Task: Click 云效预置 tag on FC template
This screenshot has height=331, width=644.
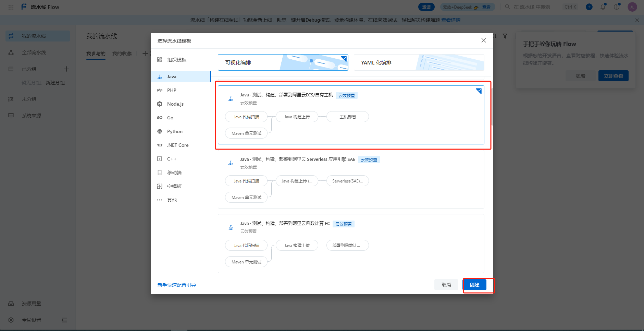Action: (x=344, y=224)
